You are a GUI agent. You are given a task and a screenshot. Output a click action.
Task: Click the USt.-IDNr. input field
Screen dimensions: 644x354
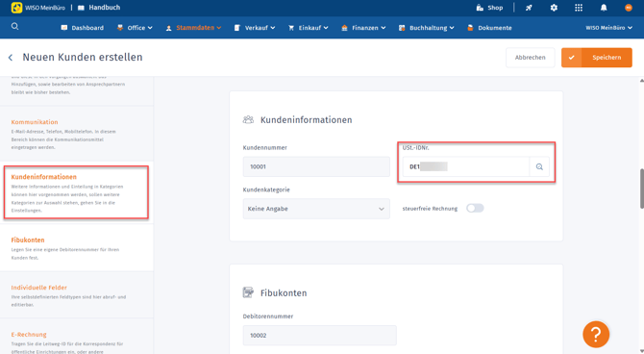[466, 167]
